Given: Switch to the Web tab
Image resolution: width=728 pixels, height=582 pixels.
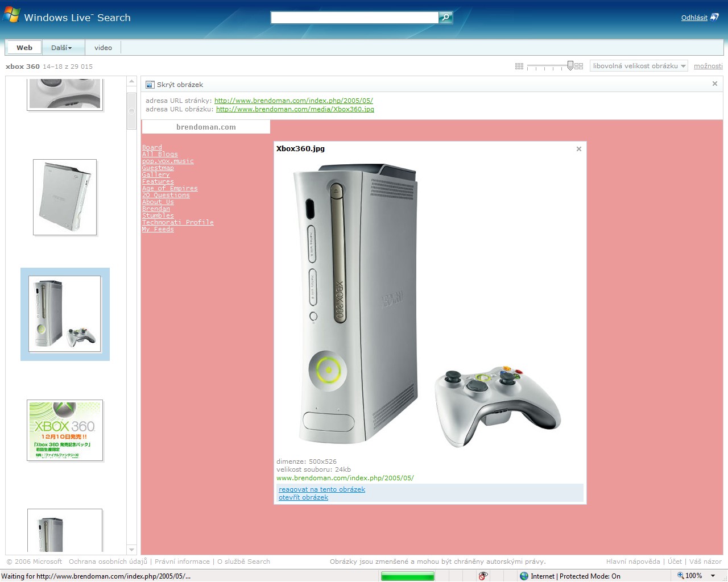Looking at the screenshot, I should click(x=24, y=48).
